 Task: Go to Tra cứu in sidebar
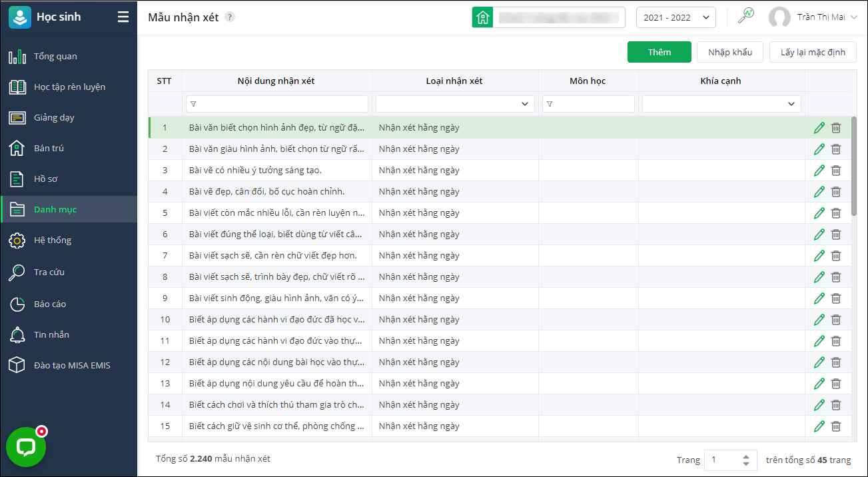coord(69,272)
